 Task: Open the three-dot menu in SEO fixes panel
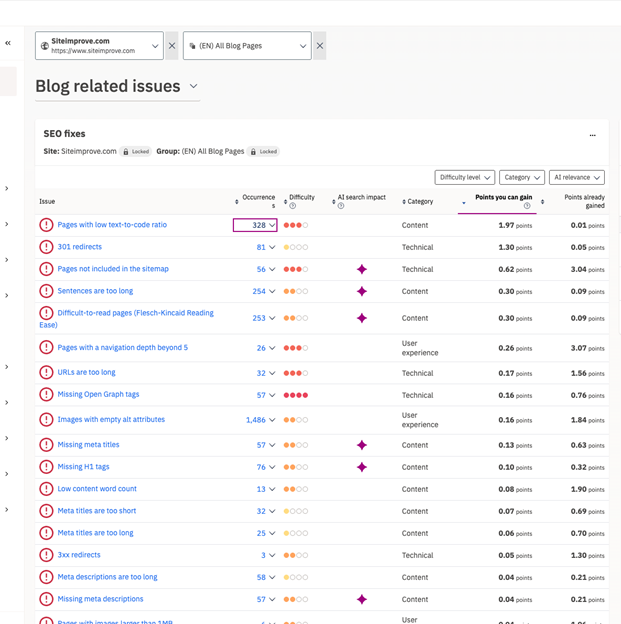592,134
